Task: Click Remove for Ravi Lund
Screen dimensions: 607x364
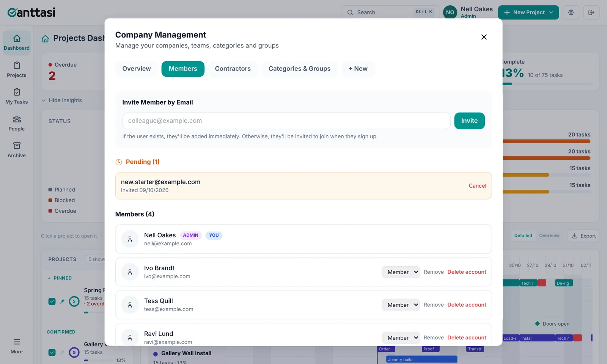Action: [434, 337]
